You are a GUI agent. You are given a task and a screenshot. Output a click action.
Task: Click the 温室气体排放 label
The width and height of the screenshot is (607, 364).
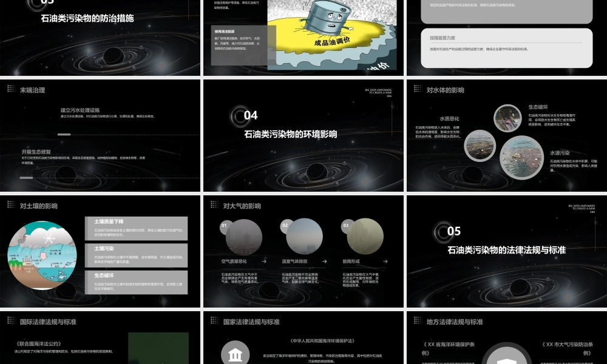click(x=294, y=261)
